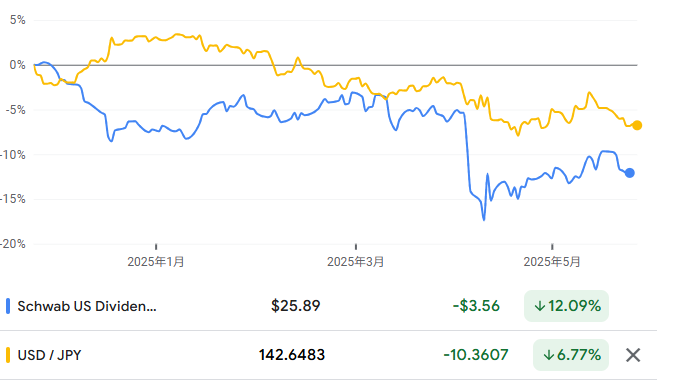Screen dimensions: 684x382
Task: Click the 6.77% decrease badge
Action: (571, 355)
